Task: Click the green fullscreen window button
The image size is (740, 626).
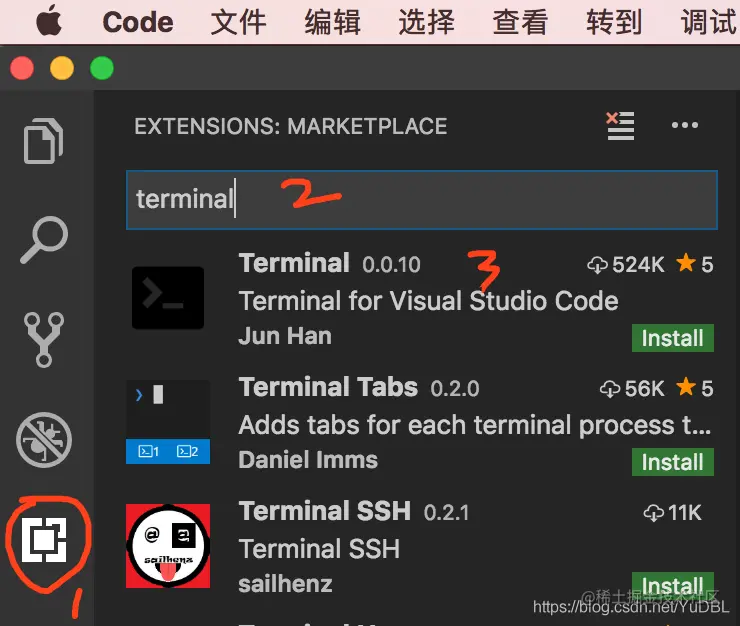Action: point(102,68)
